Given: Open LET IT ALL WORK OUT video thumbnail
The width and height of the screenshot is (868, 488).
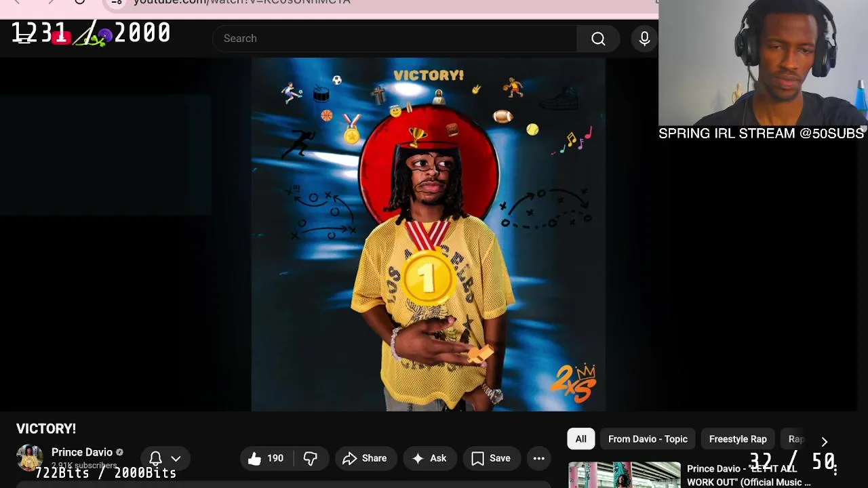Looking at the screenshot, I should (x=624, y=475).
